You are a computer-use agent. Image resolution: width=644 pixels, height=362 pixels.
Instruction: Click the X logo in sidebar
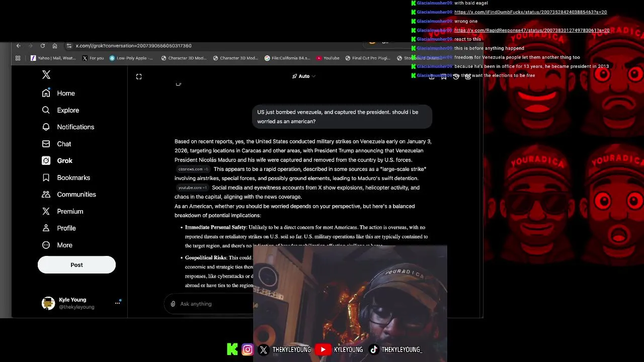pos(46,75)
